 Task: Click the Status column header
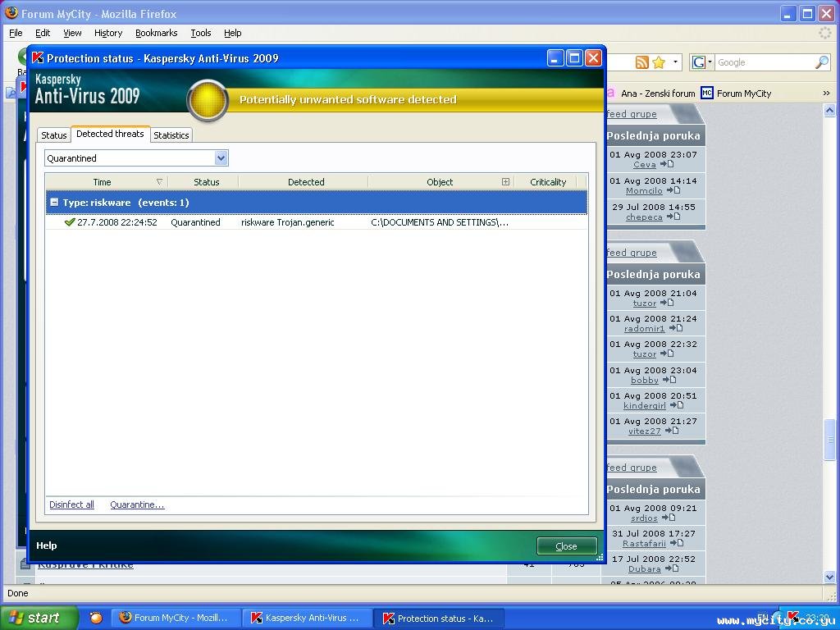(x=206, y=182)
